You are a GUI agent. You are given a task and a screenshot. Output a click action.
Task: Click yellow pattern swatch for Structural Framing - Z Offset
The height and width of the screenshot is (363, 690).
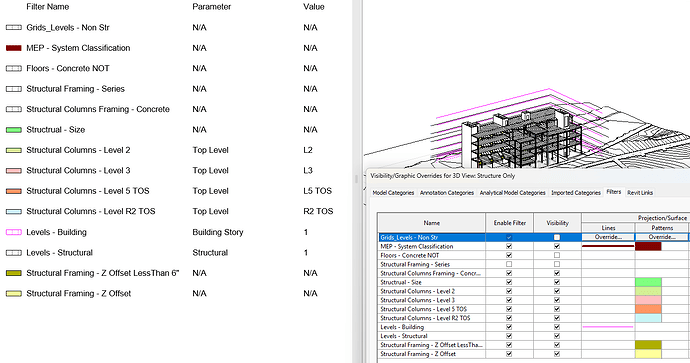tap(648, 354)
